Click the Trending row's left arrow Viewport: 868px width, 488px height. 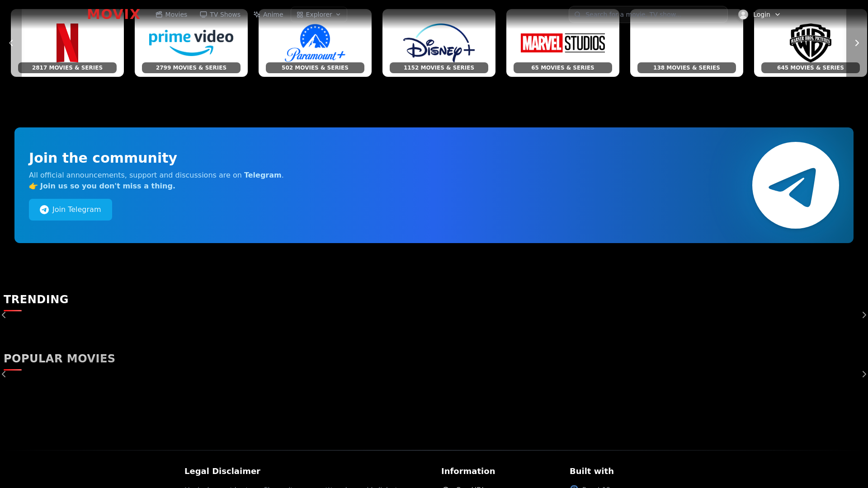4,315
